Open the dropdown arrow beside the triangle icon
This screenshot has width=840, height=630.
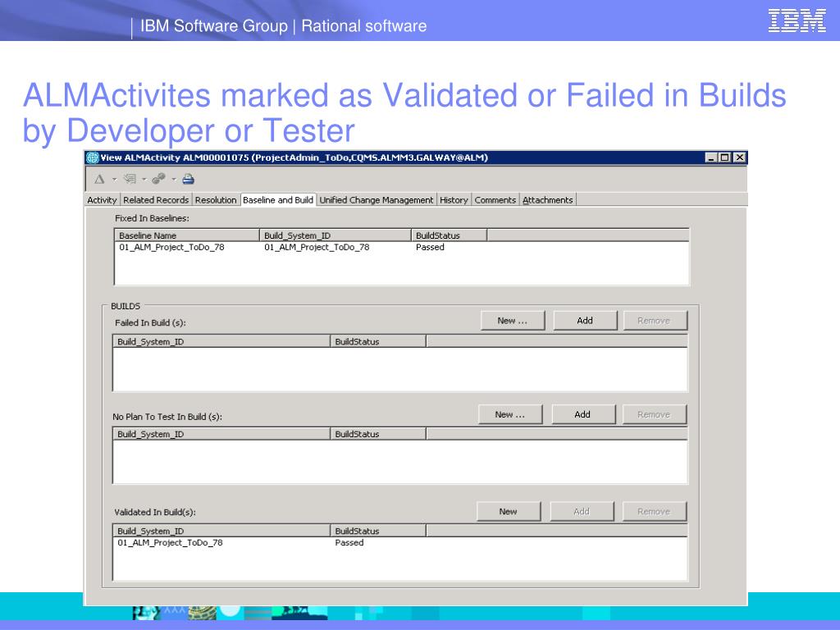(114, 180)
